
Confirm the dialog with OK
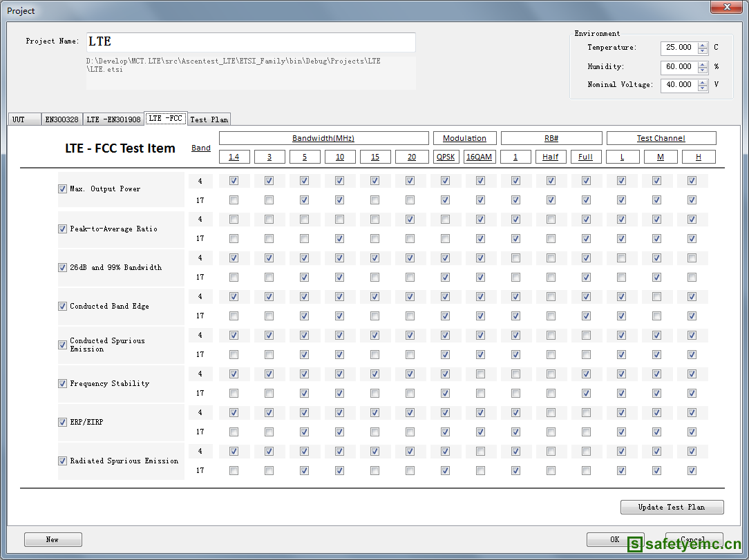click(615, 539)
